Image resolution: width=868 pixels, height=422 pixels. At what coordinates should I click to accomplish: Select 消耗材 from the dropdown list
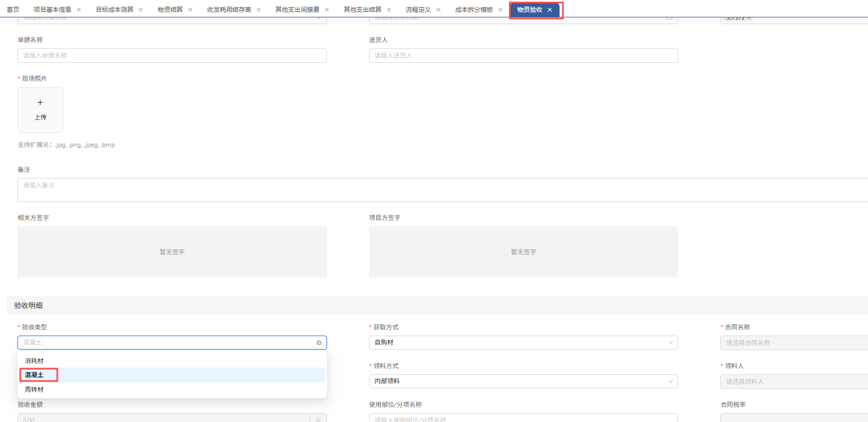point(34,361)
